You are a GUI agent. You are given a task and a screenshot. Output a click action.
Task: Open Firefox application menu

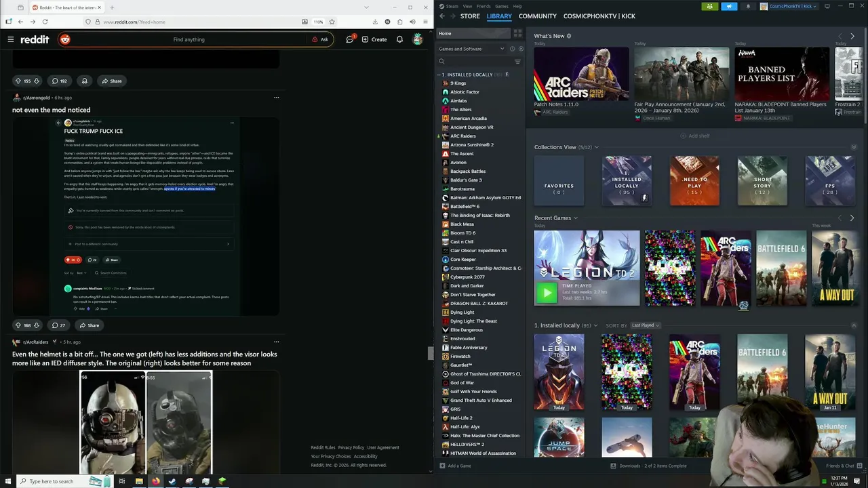tap(425, 22)
